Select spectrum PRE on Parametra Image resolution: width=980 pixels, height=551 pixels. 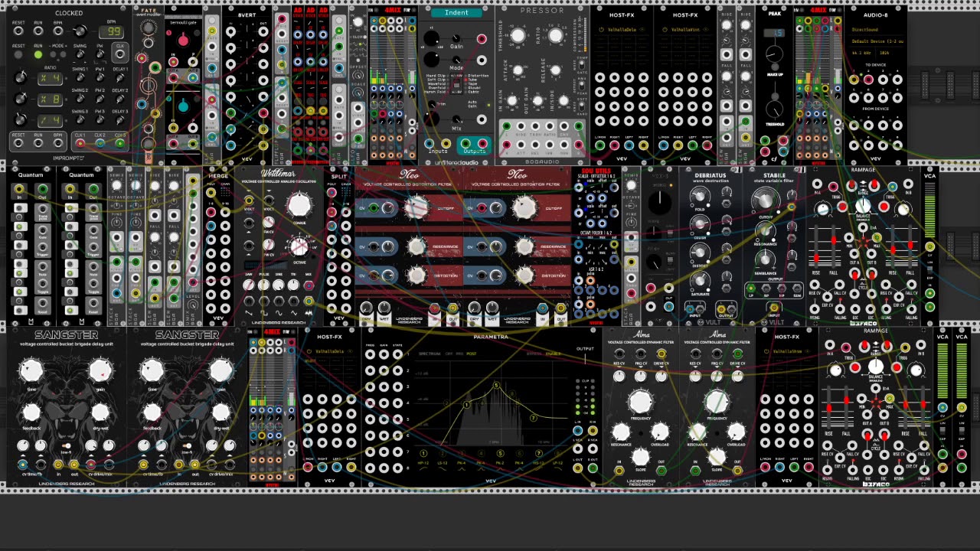(459, 354)
